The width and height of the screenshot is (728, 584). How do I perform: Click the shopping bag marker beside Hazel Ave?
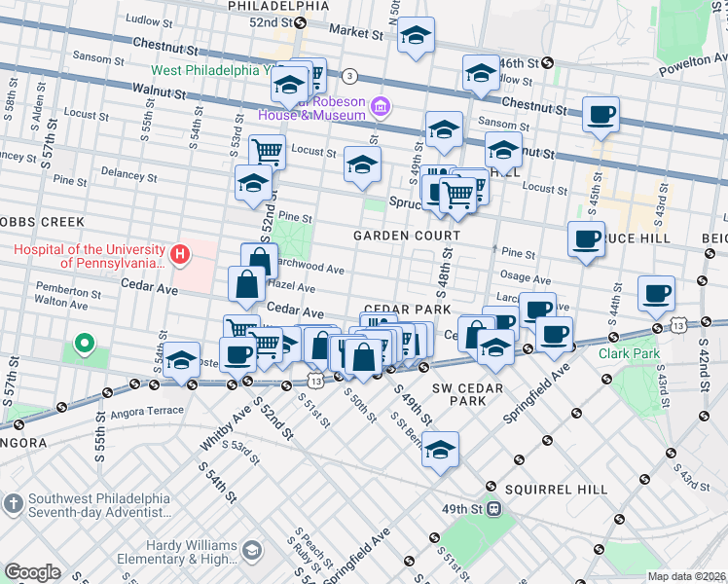tap(246, 284)
